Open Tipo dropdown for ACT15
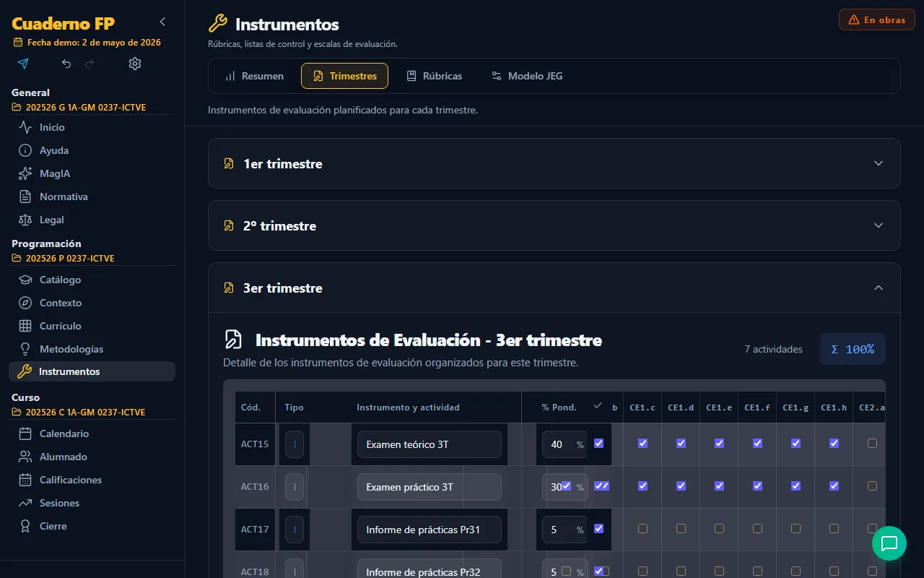This screenshot has width=924, height=578. [295, 444]
